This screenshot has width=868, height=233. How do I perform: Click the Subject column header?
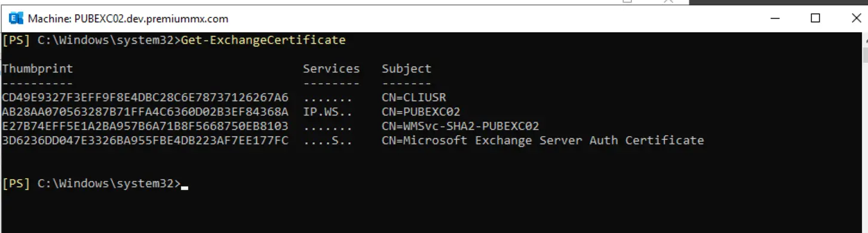[x=406, y=69]
